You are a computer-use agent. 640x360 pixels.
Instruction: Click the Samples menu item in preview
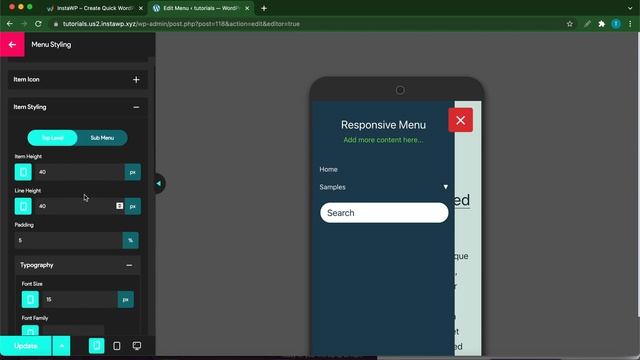pyautogui.click(x=333, y=187)
